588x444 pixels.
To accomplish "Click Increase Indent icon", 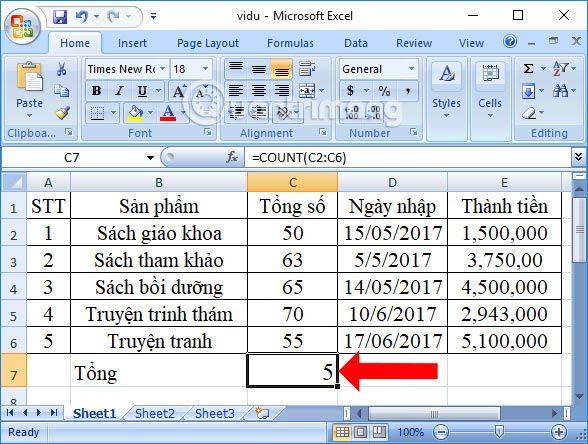I will point(259,112).
